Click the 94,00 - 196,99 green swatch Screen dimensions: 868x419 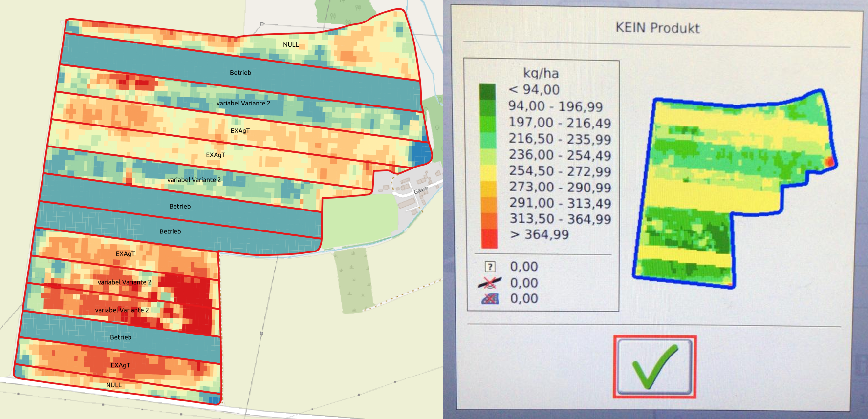pyautogui.click(x=489, y=107)
